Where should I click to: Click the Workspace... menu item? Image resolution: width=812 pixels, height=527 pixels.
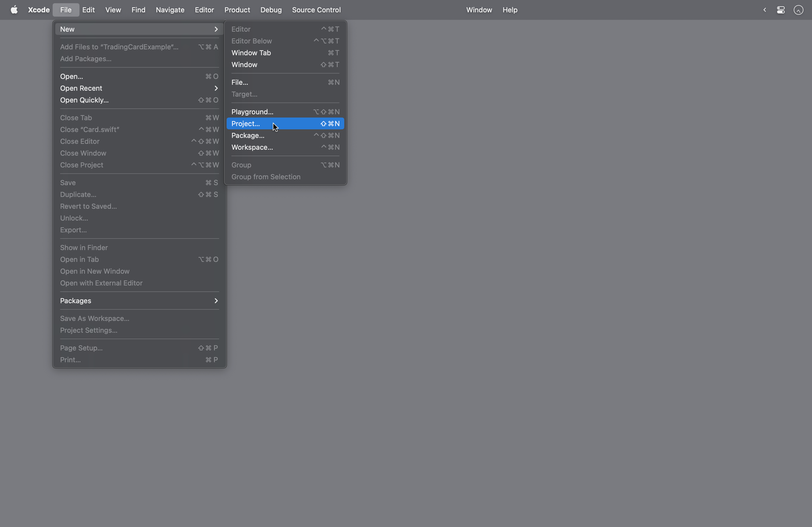[x=252, y=147]
